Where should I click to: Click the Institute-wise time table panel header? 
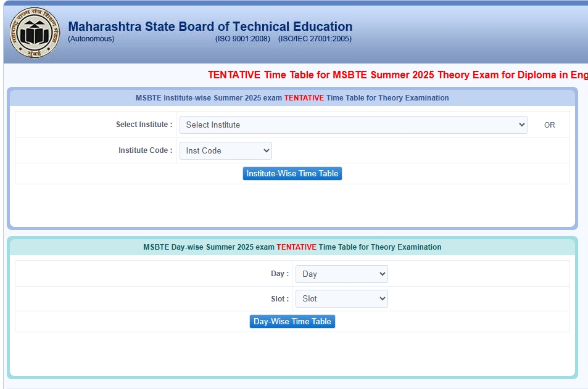(x=292, y=97)
